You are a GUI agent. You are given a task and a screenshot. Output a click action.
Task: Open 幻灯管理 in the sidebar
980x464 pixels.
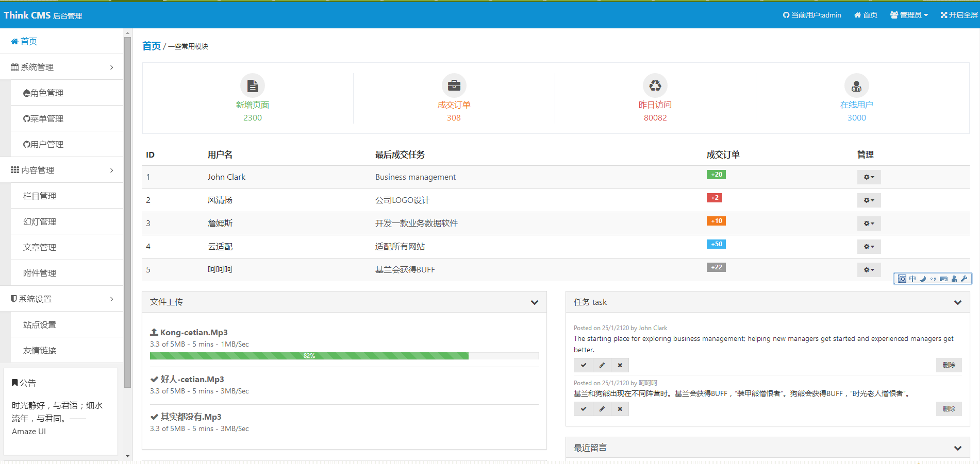pos(67,221)
